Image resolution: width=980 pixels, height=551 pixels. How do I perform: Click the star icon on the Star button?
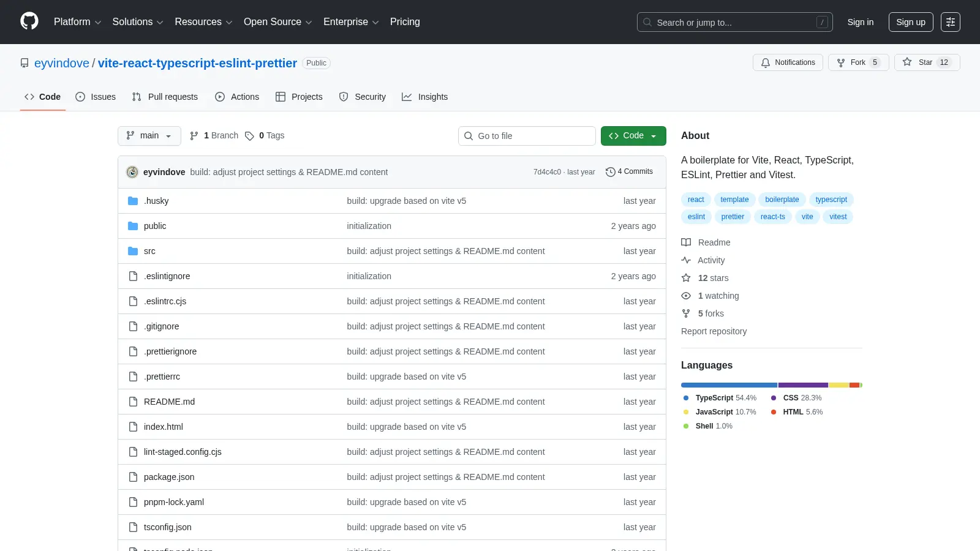907,62
